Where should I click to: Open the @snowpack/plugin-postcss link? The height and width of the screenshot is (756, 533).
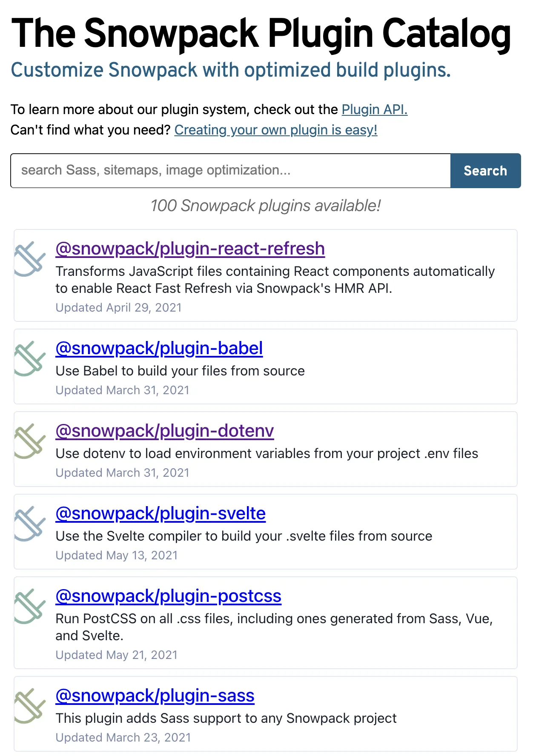(x=168, y=596)
